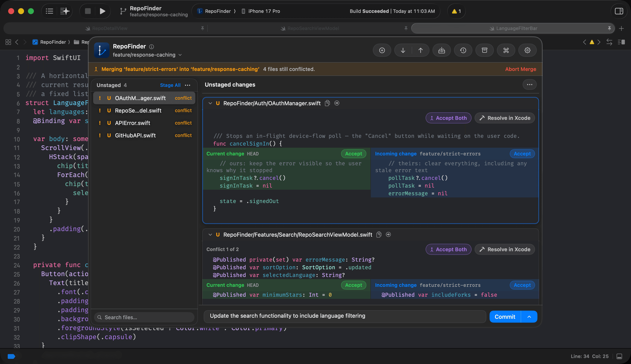This screenshot has width=631, height=364.
Task: Copy the RepoSearchViewModel.swift file path
Action: [379, 235]
